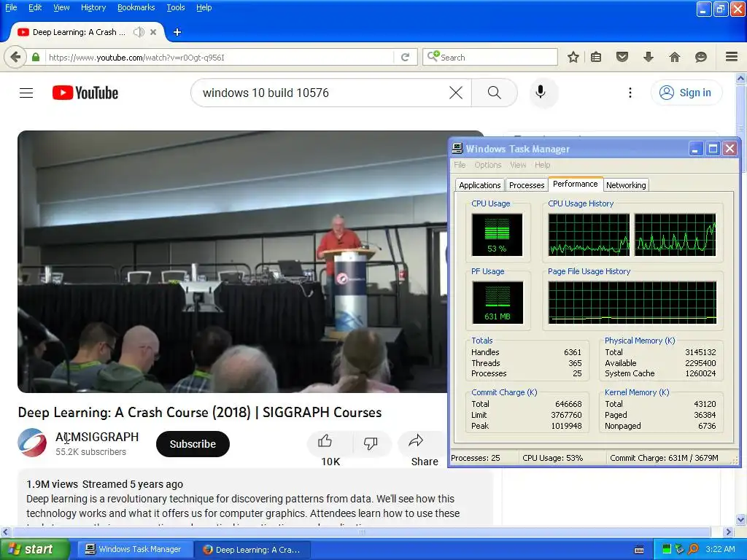Viewport: 747px width, 560px height.
Task: Open Firefox Bookmarks menu
Action: coord(136,7)
